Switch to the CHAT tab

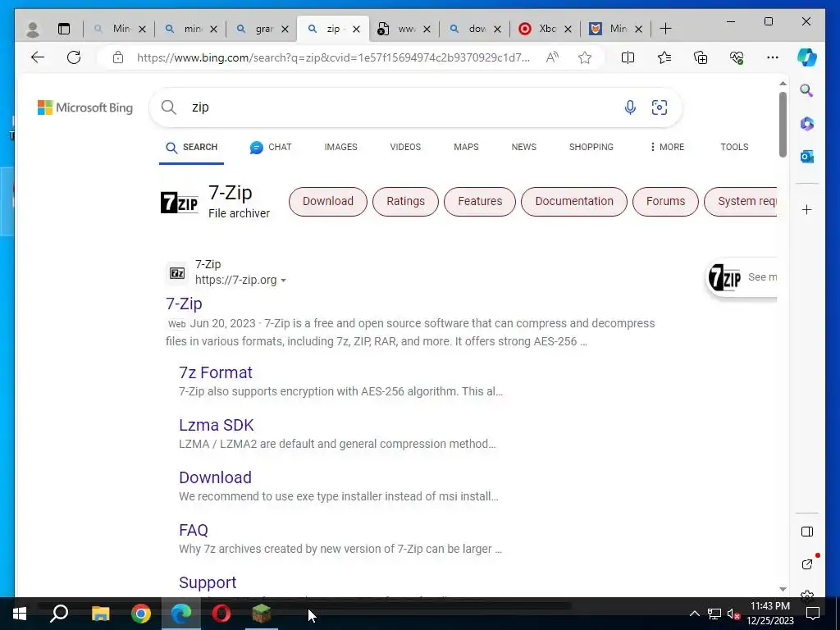click(x=271, y=147)
